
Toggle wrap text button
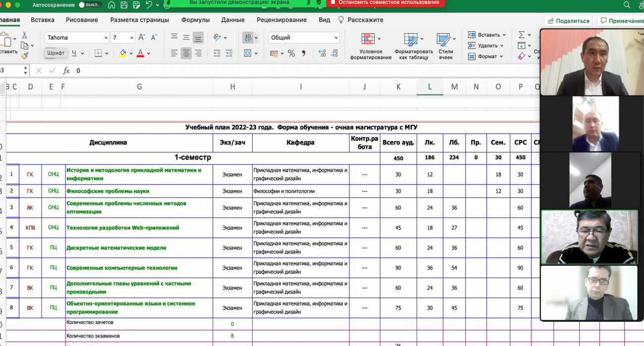pos(248,38)
